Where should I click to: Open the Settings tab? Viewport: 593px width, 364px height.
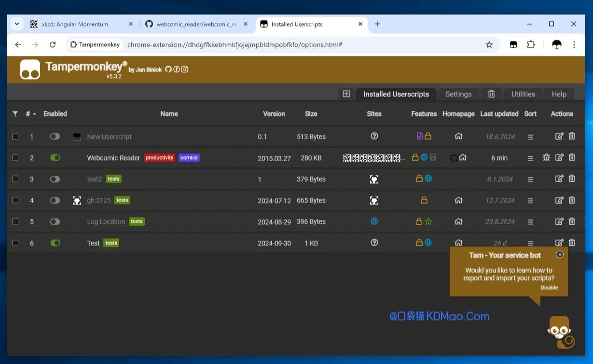[458, 94]
